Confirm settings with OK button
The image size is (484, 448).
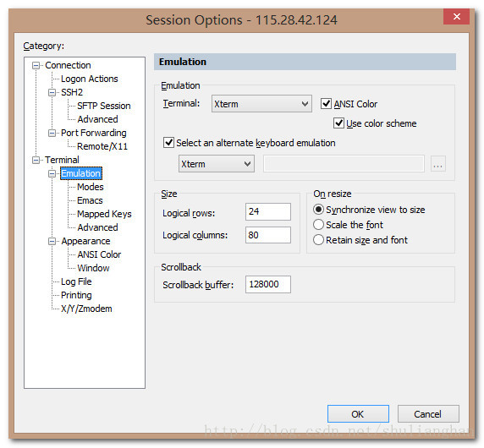[x=358, y=414]
